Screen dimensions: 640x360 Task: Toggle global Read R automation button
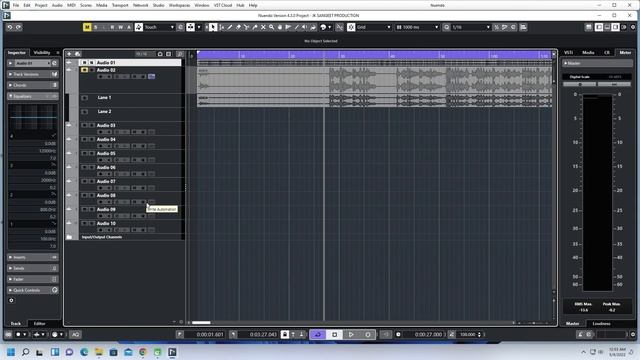point(112,27)
